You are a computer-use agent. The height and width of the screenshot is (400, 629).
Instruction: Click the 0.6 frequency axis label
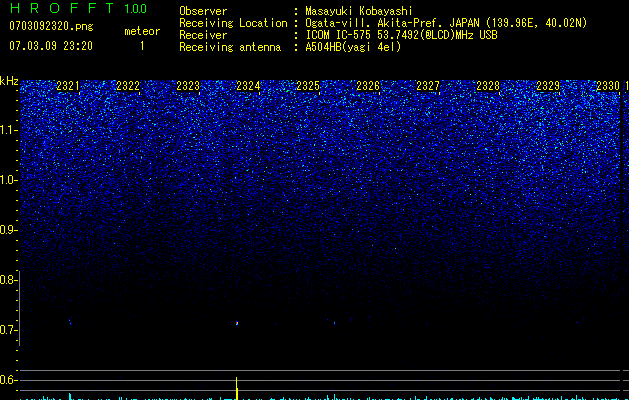(x=8, y=380)
